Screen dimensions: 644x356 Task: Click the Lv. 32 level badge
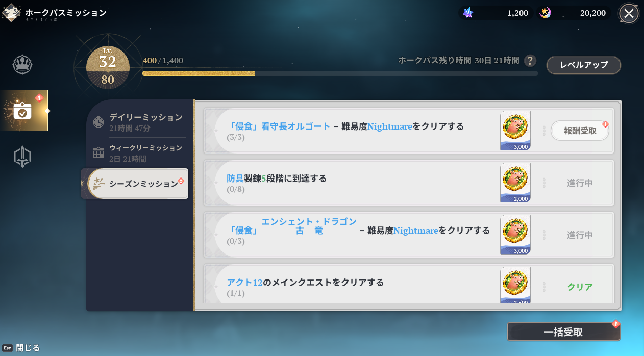coord(108,66)
